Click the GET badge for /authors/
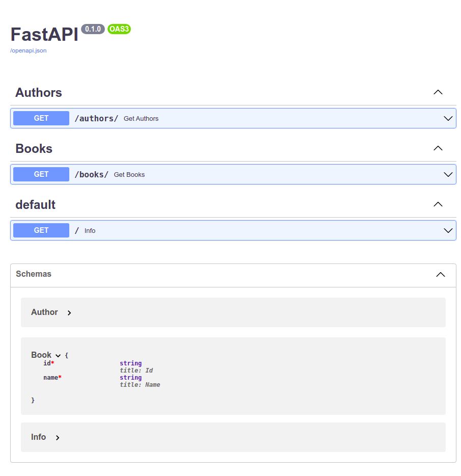 point(41,118)
